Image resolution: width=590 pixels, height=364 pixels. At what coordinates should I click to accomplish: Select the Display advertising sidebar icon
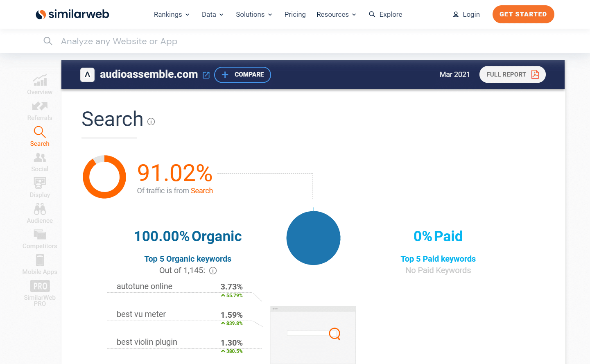(39, 187)
